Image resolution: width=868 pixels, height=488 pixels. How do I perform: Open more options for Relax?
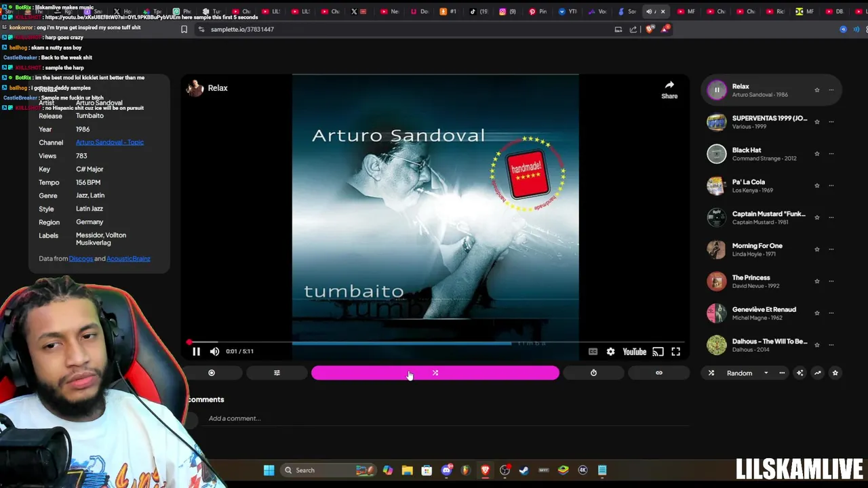(x=831, y=90)
